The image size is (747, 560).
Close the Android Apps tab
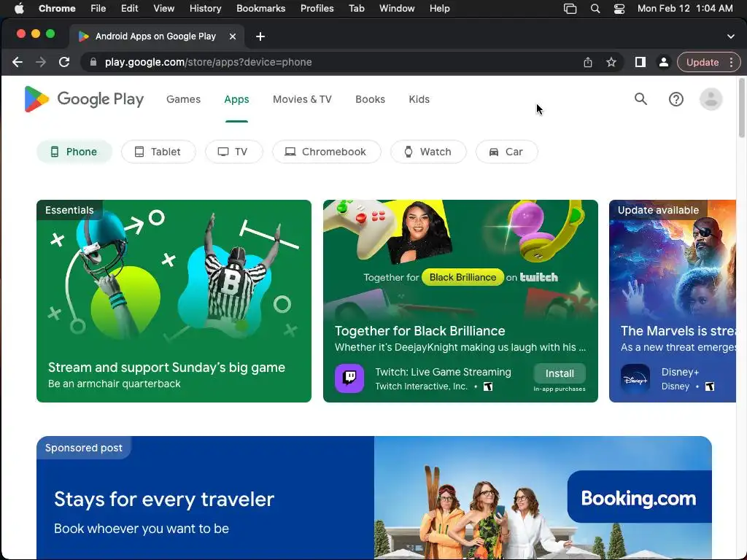(x=233, y=36)
